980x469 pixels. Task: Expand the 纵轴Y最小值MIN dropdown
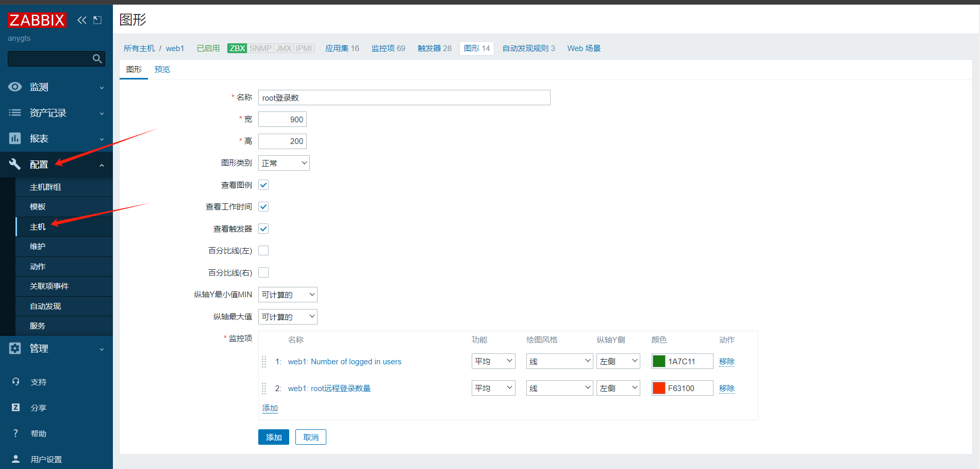pyautogui.click(x=287, y=295)
